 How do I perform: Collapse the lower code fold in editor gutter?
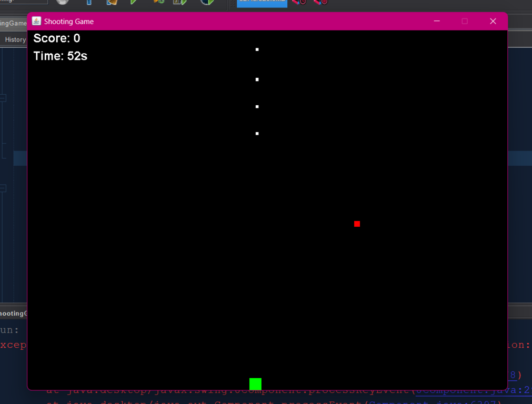point(3,188)
